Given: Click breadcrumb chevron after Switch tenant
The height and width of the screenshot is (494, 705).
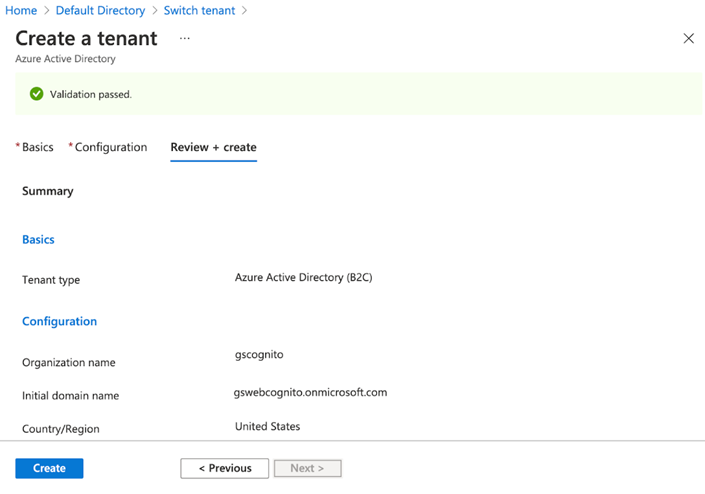Looking at the screenshot, I should pyautogui.click(x=245, y=10).
